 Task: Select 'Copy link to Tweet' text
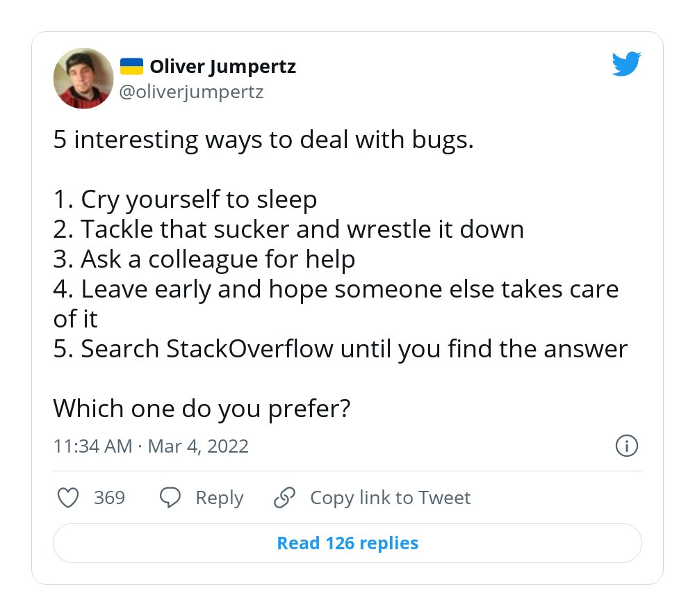[x=390, y=498]
